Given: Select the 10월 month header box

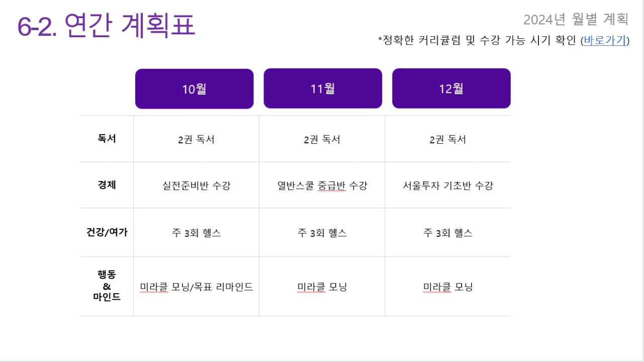Looking at the screenshot, I should [194, 89].
